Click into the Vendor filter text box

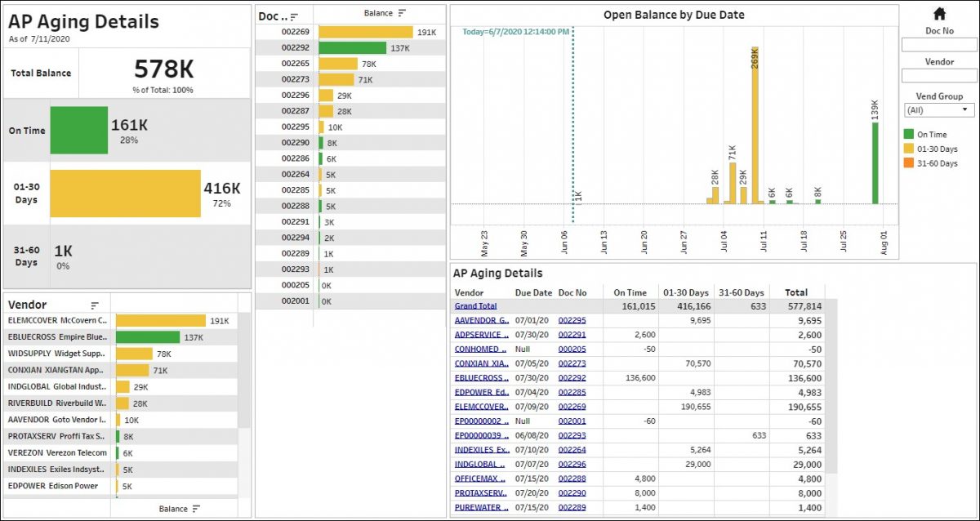pyautogui.click(x=939, y=76)
